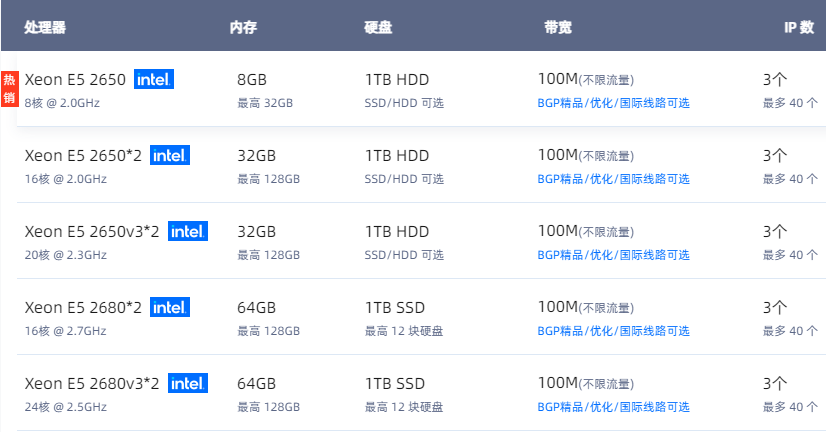Select the Xeon E5 2650 8核 server name
This screenshot has width=826, height=432.
click(x=75, y=80)
